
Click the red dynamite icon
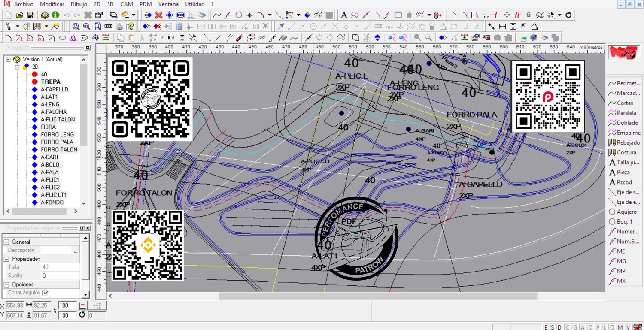pyautogui.click(x=240, y=37)
